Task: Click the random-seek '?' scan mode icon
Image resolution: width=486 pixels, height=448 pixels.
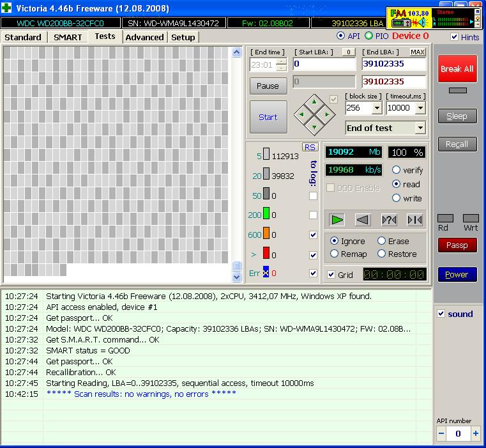Action: [x=389, y=220]
